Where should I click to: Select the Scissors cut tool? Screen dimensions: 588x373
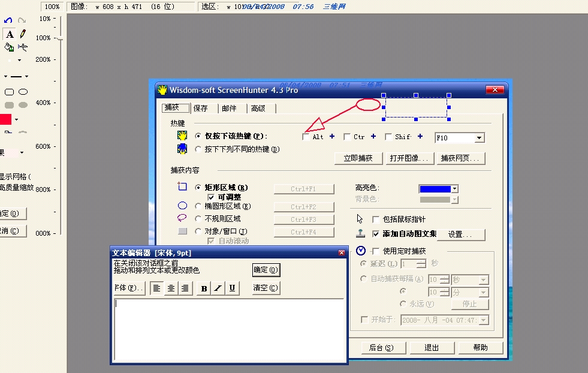[x=23, y=47]
